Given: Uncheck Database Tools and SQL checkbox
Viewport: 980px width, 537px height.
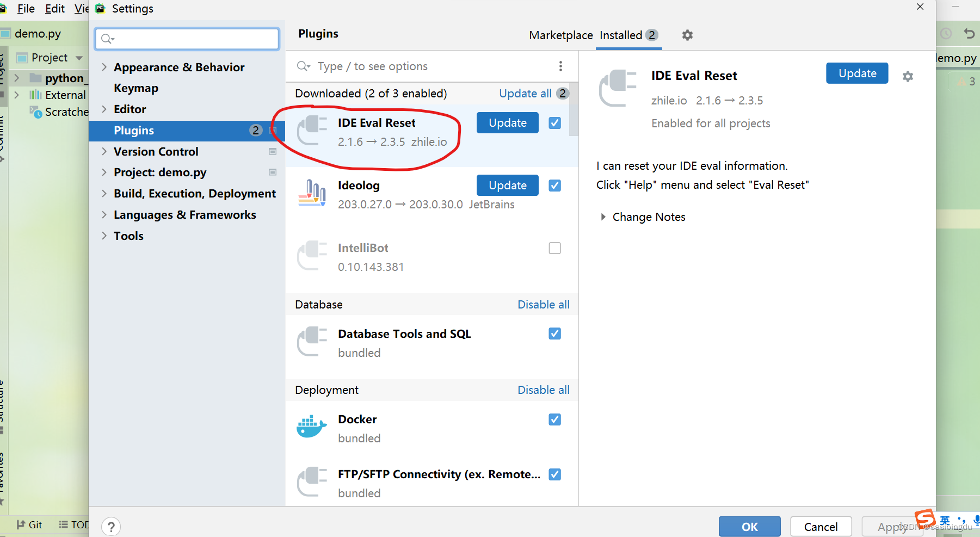Looking at the screenshot, I should tap(554, 334).
